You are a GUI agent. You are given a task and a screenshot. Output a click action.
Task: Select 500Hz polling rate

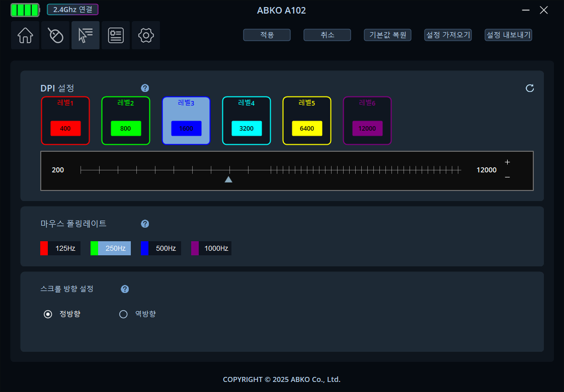[161, 248]
